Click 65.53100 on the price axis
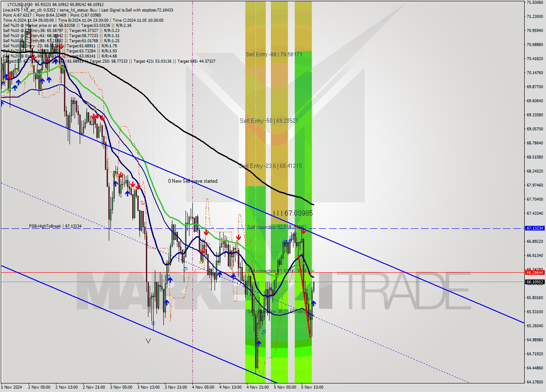Image resolution: width=546 pixels, height=392 pixels. point(534,311)
